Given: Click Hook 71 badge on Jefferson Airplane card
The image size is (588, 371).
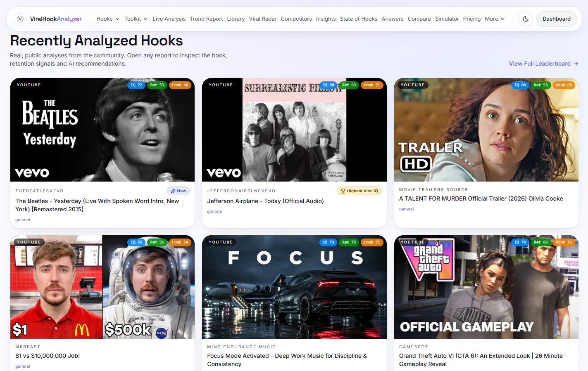Looking at the screenshot, I should click(x=372, y=85).
